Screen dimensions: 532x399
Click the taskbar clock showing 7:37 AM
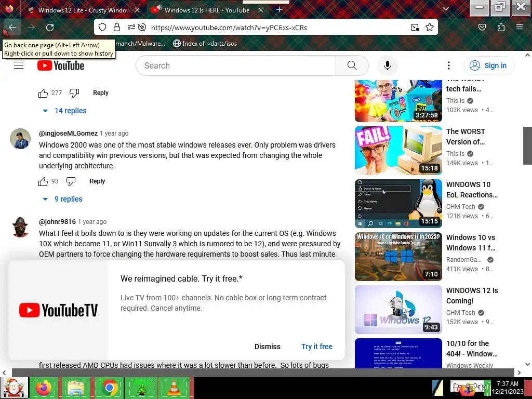click(x=508, y=388)
